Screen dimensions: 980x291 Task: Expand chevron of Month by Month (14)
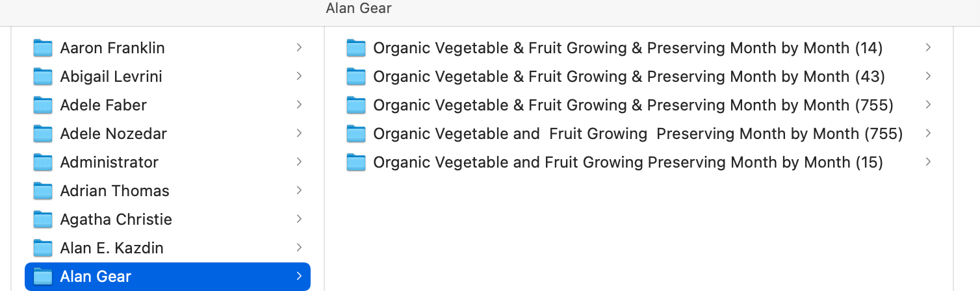(x=929, y=47)
